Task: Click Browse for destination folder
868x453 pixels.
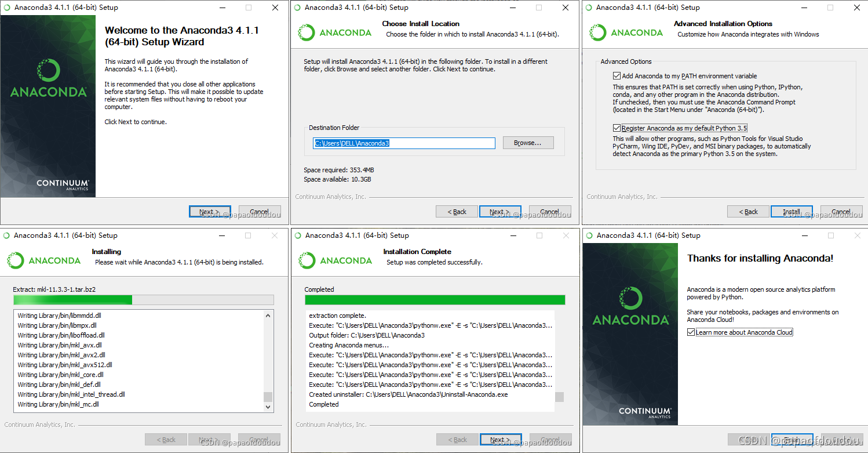Action: pos(528,143)
